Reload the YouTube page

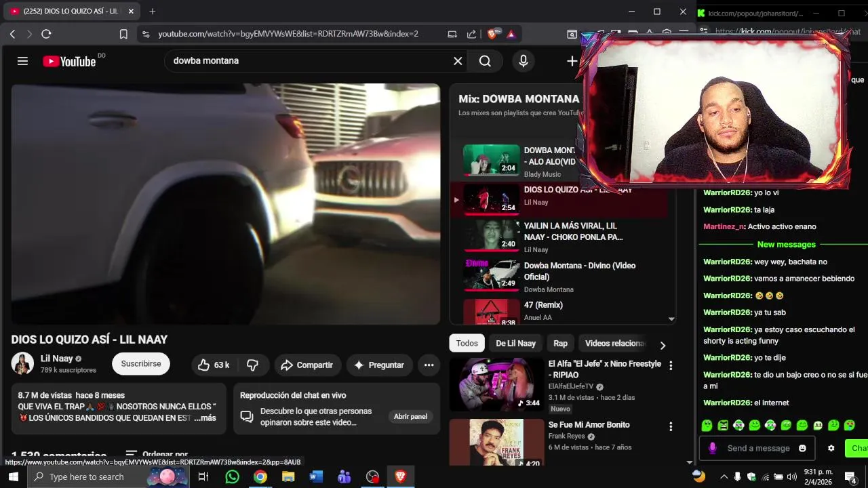click(46, 34)
